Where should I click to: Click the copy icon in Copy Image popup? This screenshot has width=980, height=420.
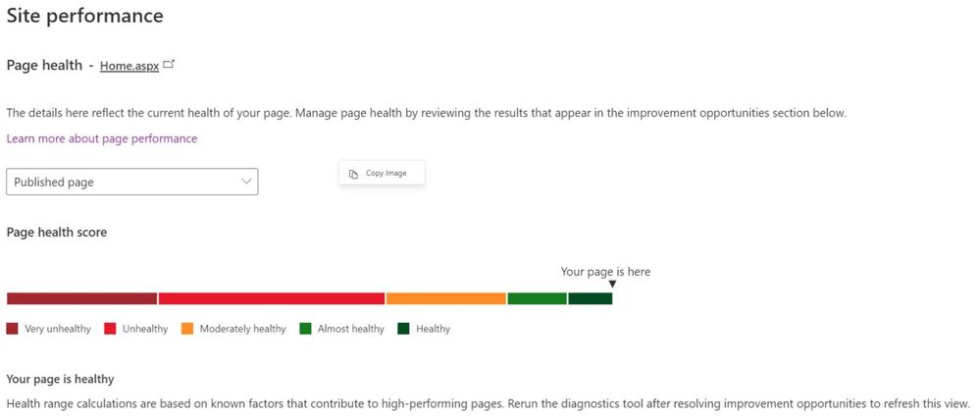point(354,174)
